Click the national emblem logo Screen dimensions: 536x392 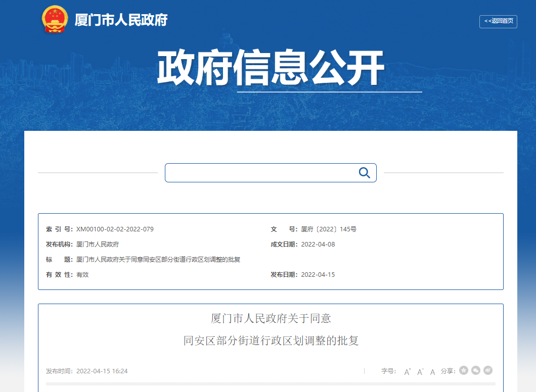tap(55, 20)
